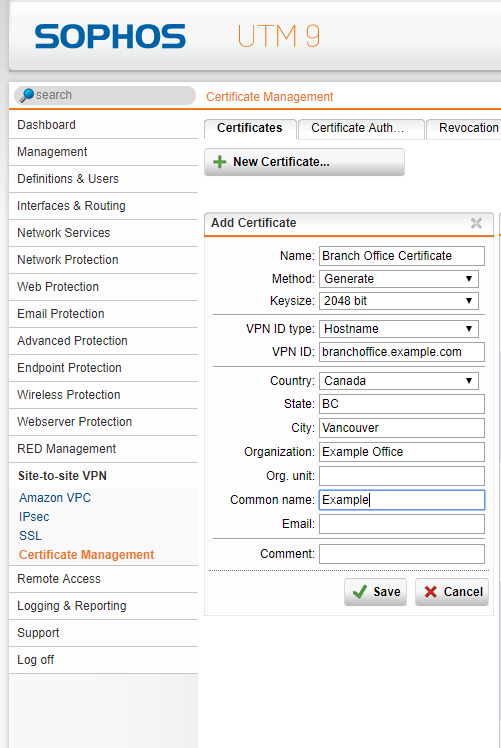Open Network Protection menu
Viewport: 501px width, 748px height.
click(103, 260)
